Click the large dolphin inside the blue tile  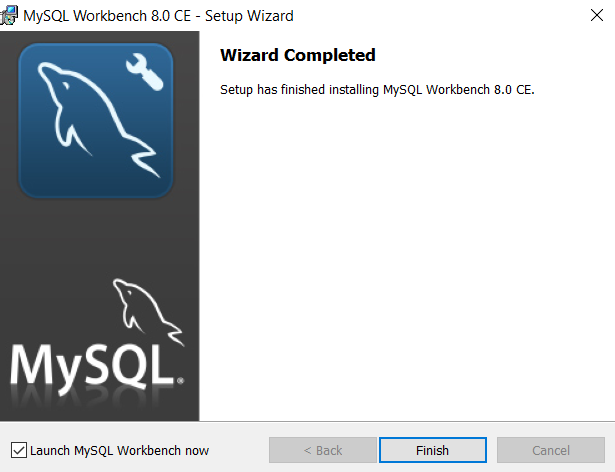tap(99, 120)
